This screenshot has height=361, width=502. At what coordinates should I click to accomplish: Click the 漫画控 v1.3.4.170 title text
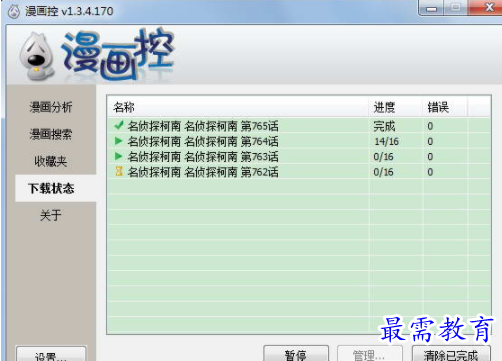pyautogui.click(x=69, y=11)
